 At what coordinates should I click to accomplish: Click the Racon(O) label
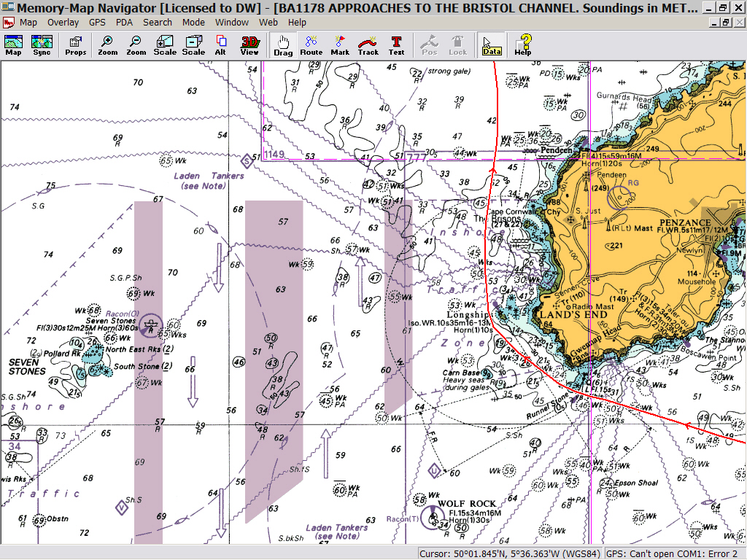click(123, 314)
